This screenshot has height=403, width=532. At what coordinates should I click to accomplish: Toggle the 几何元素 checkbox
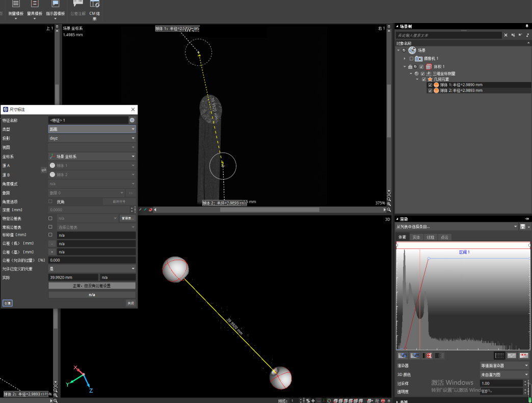(x=424, y=79)
